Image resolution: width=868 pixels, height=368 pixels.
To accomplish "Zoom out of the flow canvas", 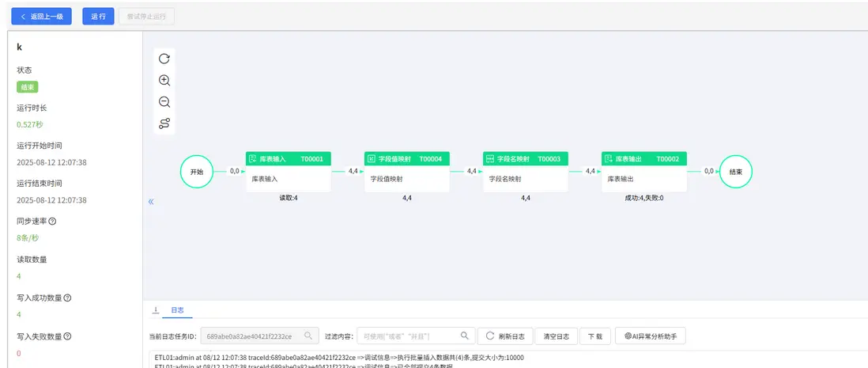I will pyautogui.click(x=164, y=102).
